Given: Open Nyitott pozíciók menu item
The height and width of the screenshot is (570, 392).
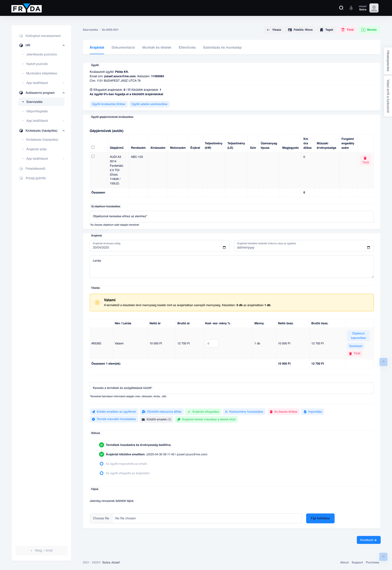Looking at the screenshot, I should pyautogui.click(x=37, y=64).
